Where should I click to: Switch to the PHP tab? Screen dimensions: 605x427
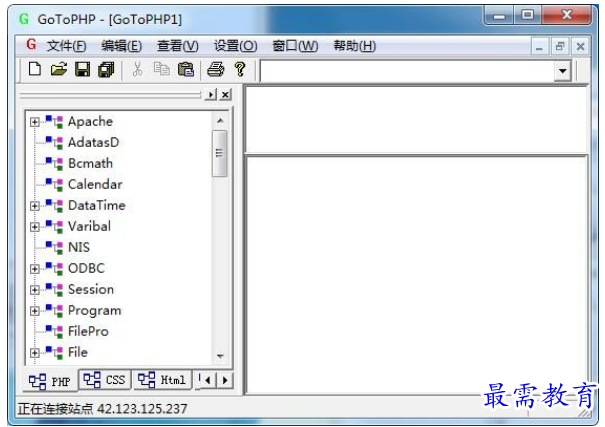click(x=50, y=381)
